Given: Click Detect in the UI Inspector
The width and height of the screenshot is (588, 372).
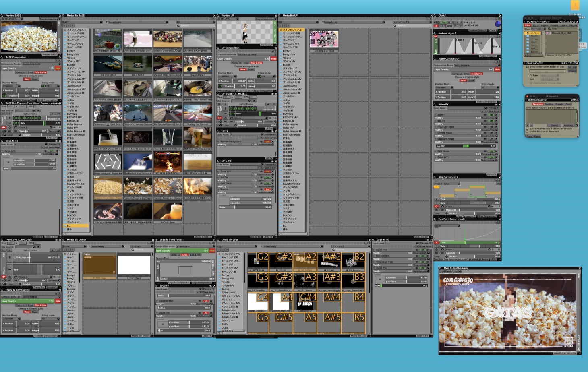Looking at the screenshot, I should 555,125.
